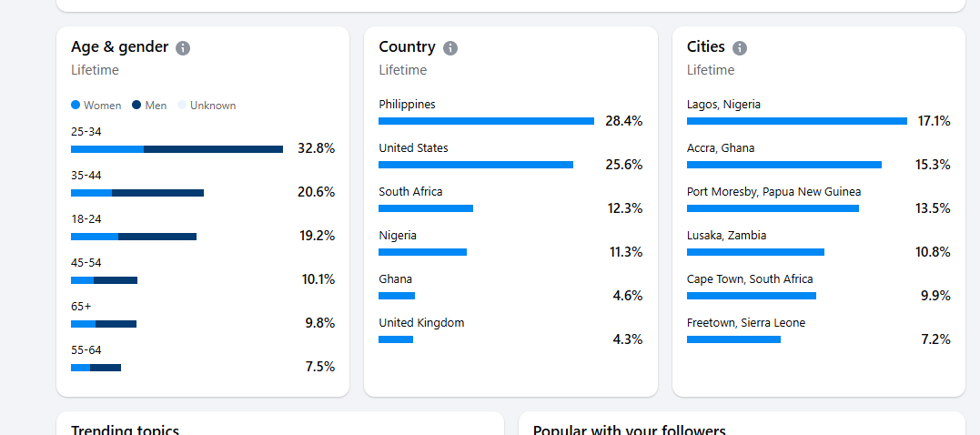Click Lifetime label under Age & gender

95,70
